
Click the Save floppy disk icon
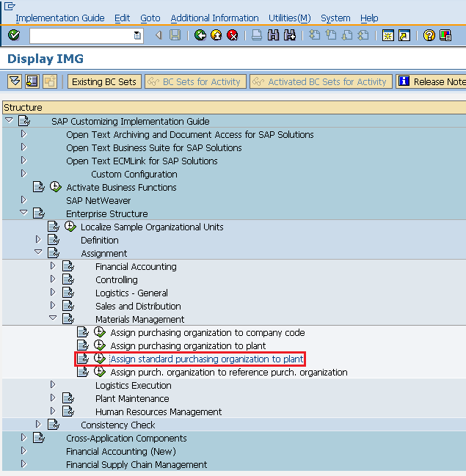(175, 35)
